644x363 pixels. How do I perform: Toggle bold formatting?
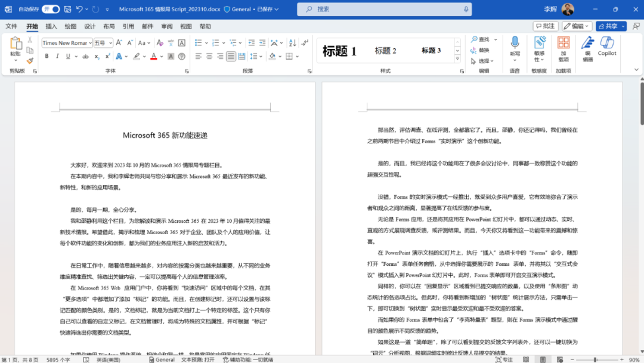coord(47,56)
